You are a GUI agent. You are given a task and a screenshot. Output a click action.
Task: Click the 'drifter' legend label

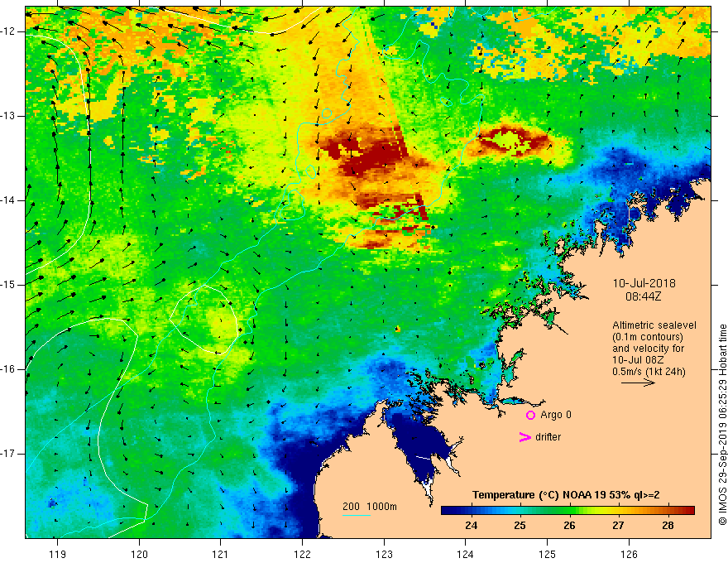pyautogui.click(x=548, y=437)
